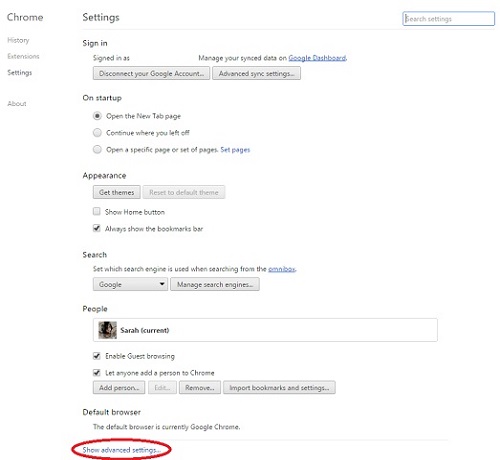The height and width of the screenshot is (460, 500).
Task: Click the Edit person button
Action: [162, 388]
